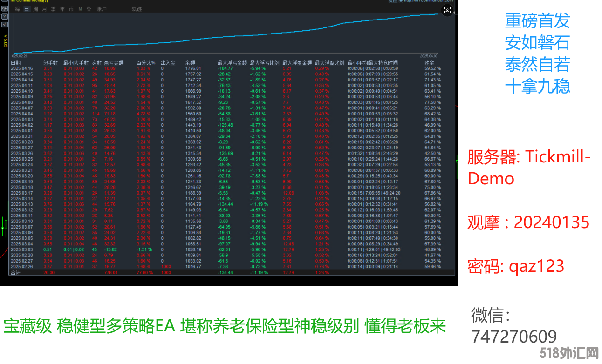
Task: Click the total percentage 77.60 %
Action: point(145,273)
